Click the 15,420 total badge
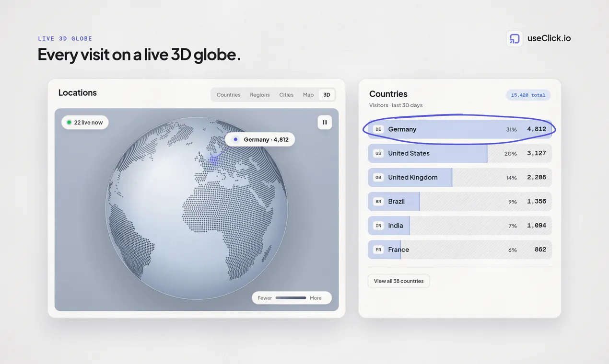Image resolution: width=609 pixels, height=364 pixels. coord(528,95)
